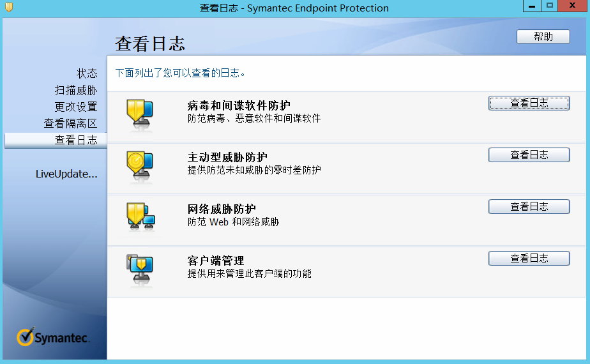Click the client management monitor icon
This screenshot has height=364, width=590.
tap(140, 269)
